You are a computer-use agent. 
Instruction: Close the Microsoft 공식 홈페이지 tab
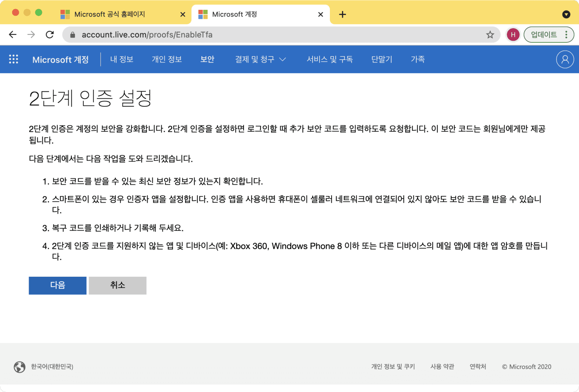(x=183, y=15)
